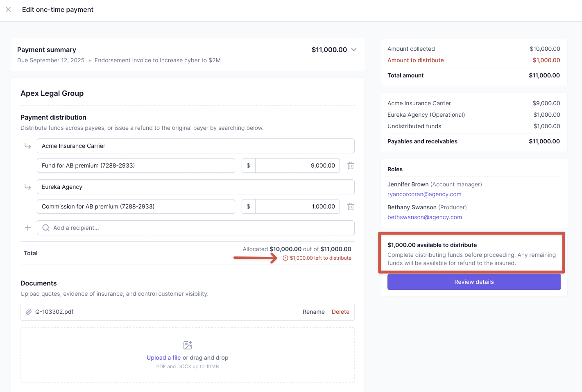Click the Upload a file link
The height and width of the screenshot is (392, 582).
coord(164,358)
